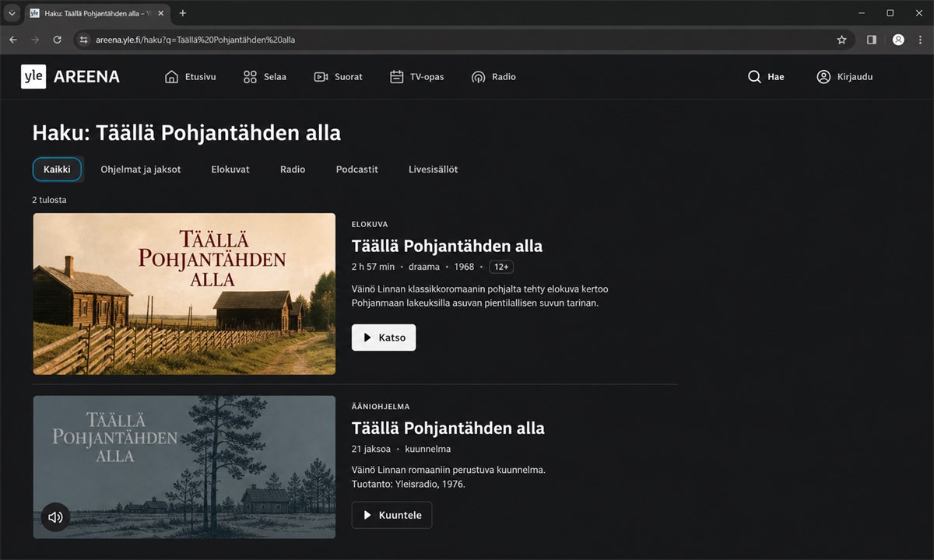
Task: Click the Katso play button
Action: point(384,338)
